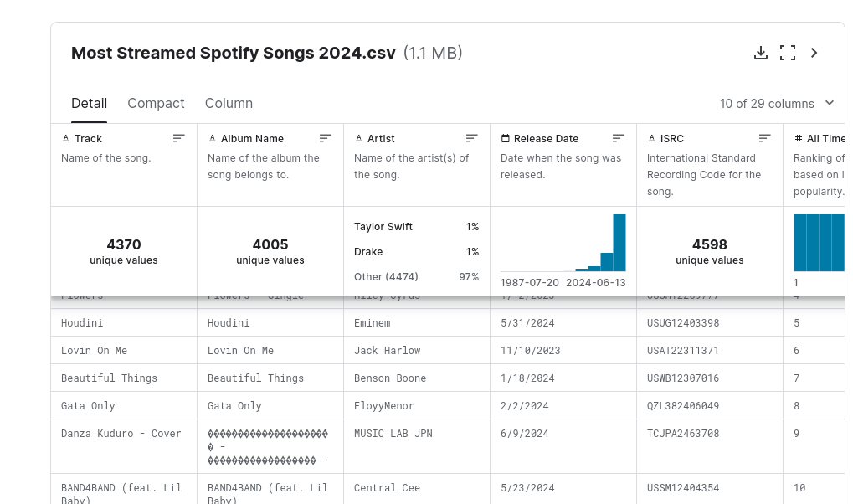Expand the 10 of 29 columns selector

pos(777,104)
